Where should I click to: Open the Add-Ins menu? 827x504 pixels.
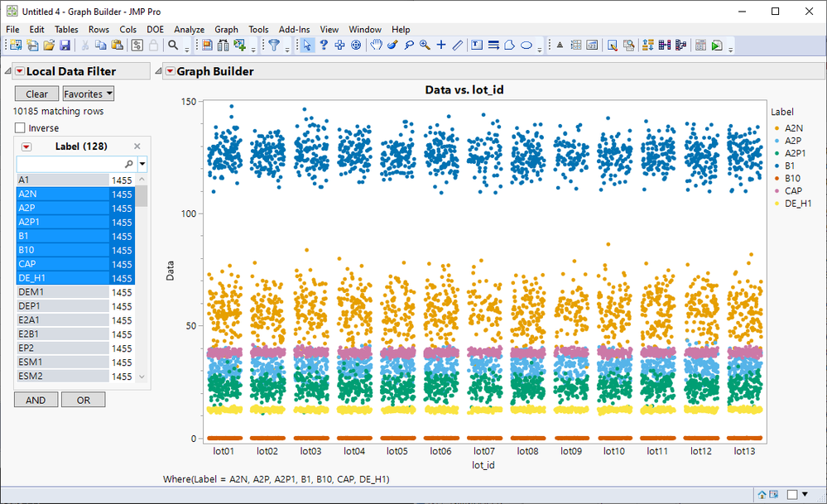[x=295, y=30]
